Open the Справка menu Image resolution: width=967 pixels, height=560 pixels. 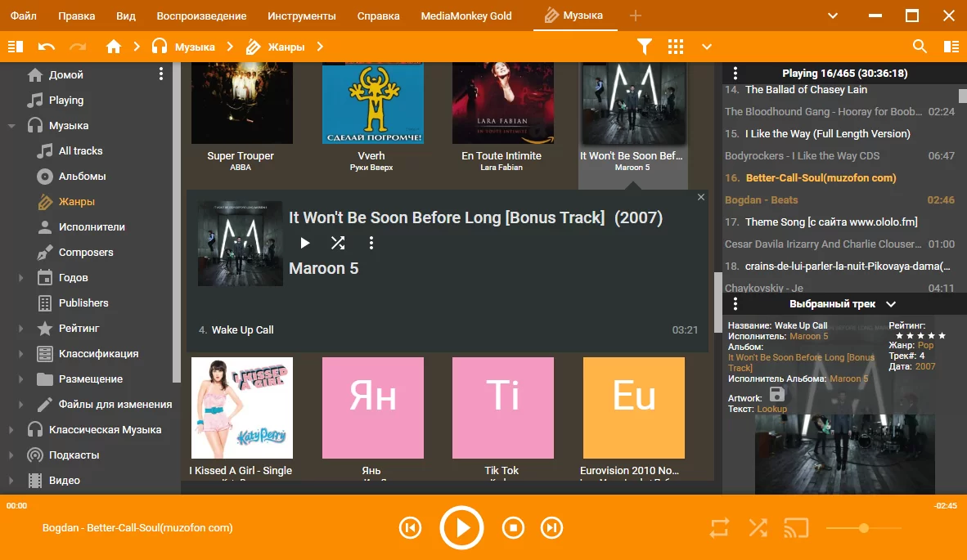[378, 16]
